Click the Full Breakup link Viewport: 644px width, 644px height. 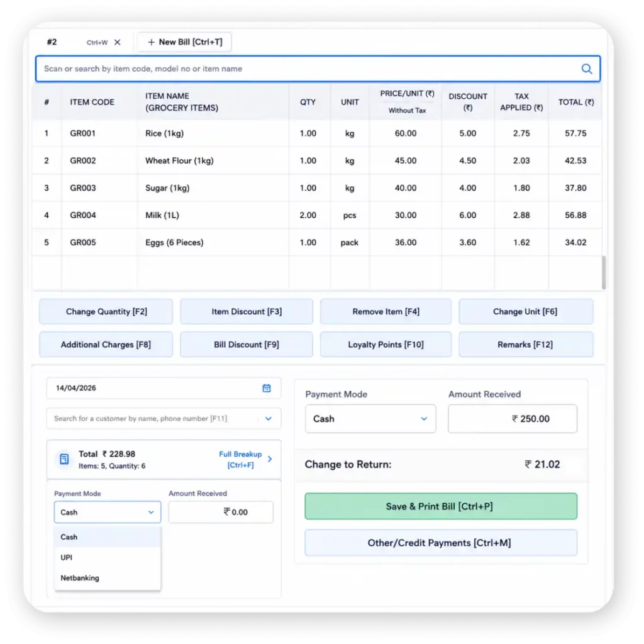click(x=240, y=459)
